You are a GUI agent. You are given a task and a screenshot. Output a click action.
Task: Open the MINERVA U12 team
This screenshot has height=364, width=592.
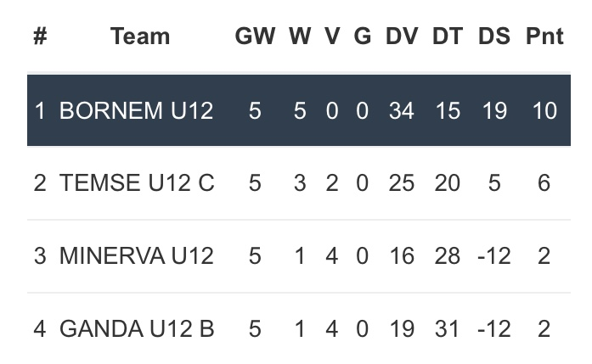[137, 256]
